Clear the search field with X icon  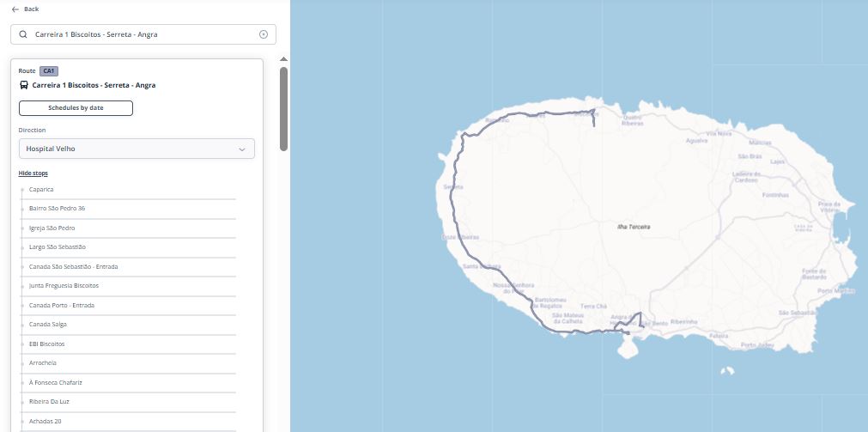click(264, 34)
